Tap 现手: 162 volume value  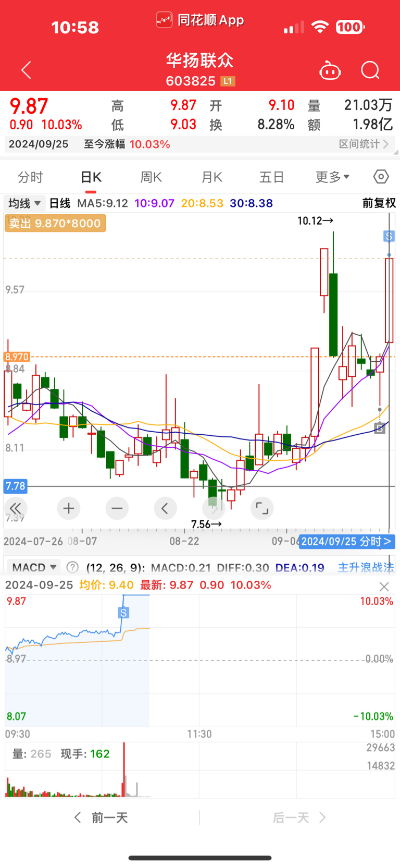click(x=85, y=754)
